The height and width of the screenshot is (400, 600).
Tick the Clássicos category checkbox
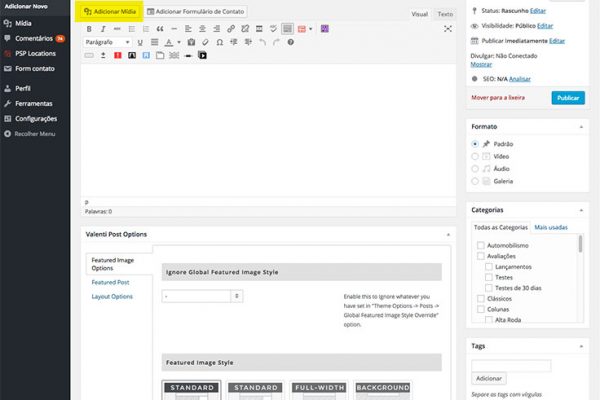(481, 298)
